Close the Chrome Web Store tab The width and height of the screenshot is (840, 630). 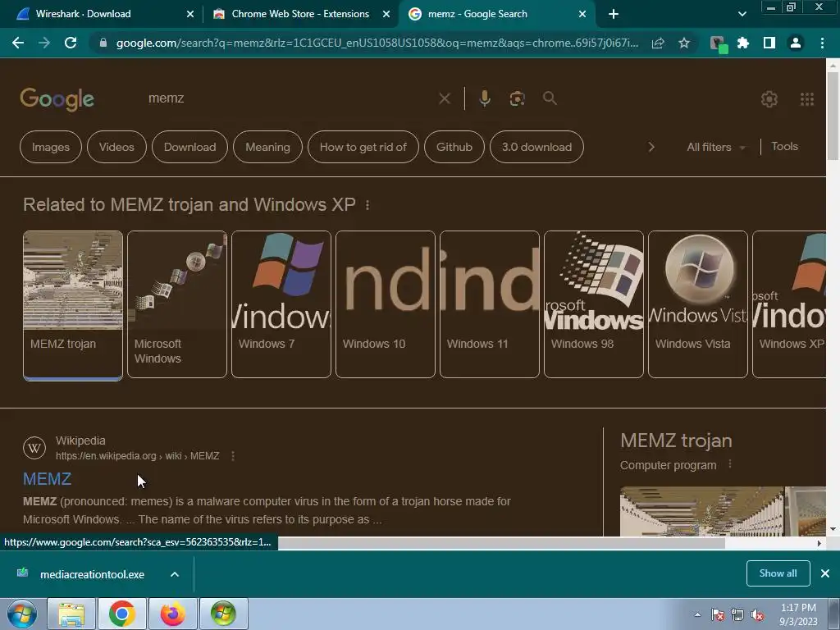click(386, 14)
